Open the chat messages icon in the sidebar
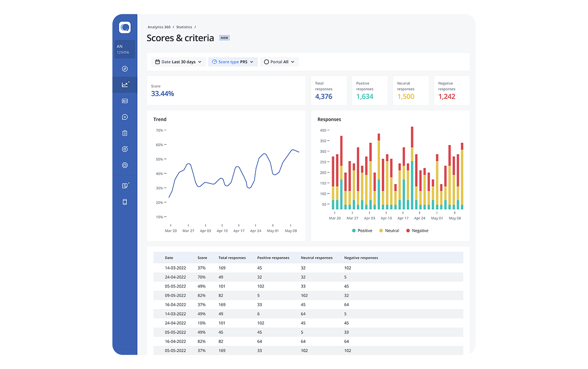This screenshot has width=588, height=369. tap(124, 117)
